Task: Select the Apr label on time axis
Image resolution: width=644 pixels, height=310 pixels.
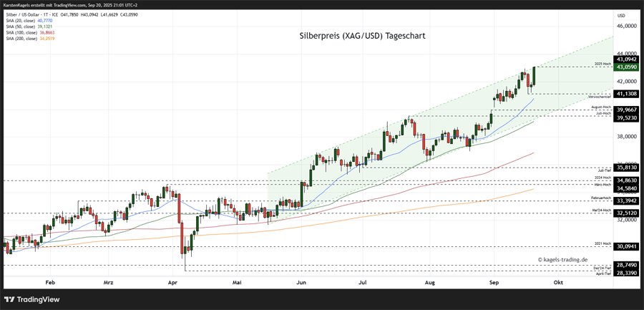Action: 172,283
